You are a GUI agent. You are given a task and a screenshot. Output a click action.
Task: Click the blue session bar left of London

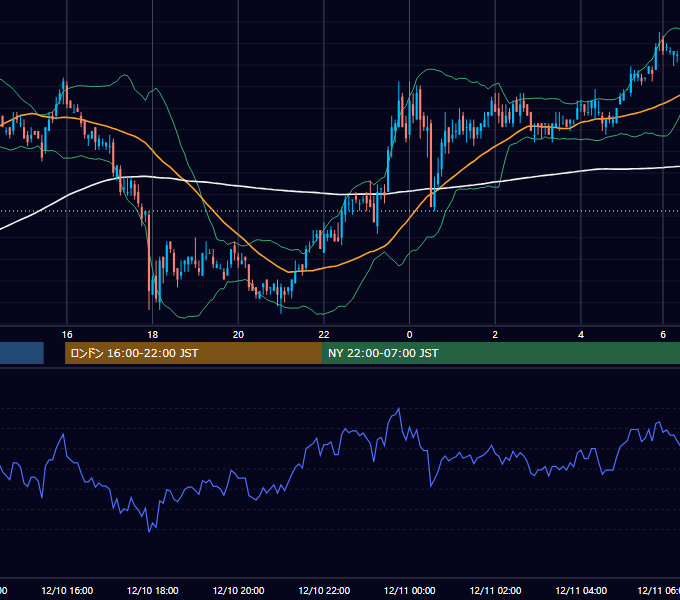[22, 353]
